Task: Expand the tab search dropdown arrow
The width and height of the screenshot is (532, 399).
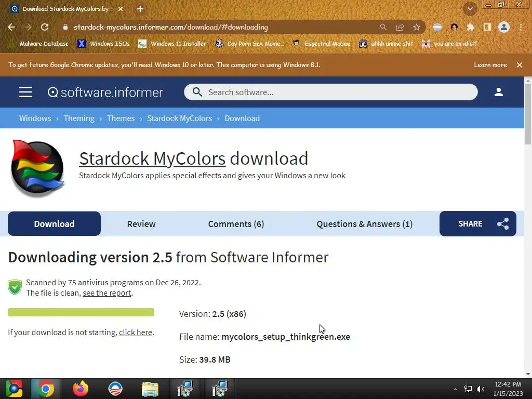Action: 470,9
